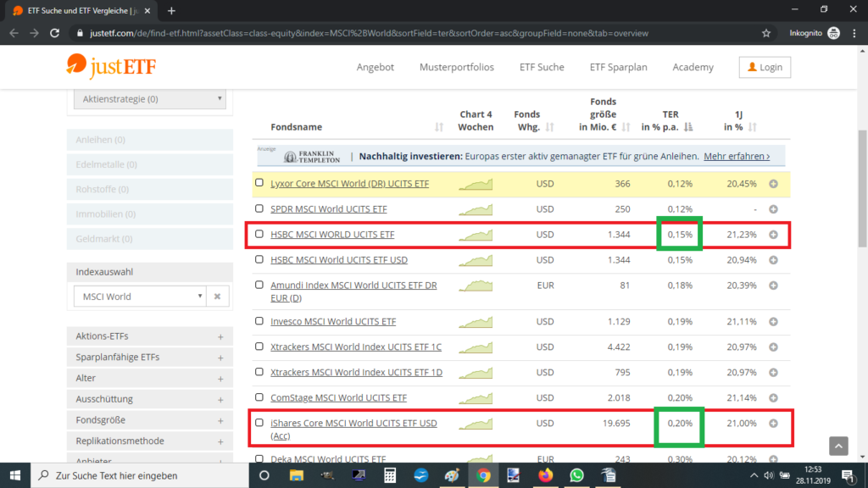Reload the page with the browser refresh icon
Viewport: 868px width, 488px height.
(x=54, y=33)
